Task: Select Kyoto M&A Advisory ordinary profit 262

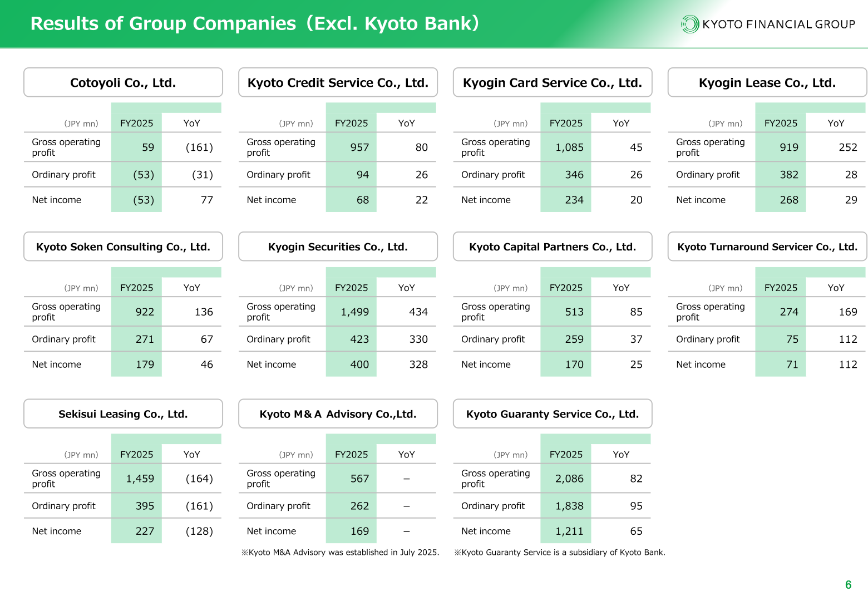Action: (x=359, y=506)
